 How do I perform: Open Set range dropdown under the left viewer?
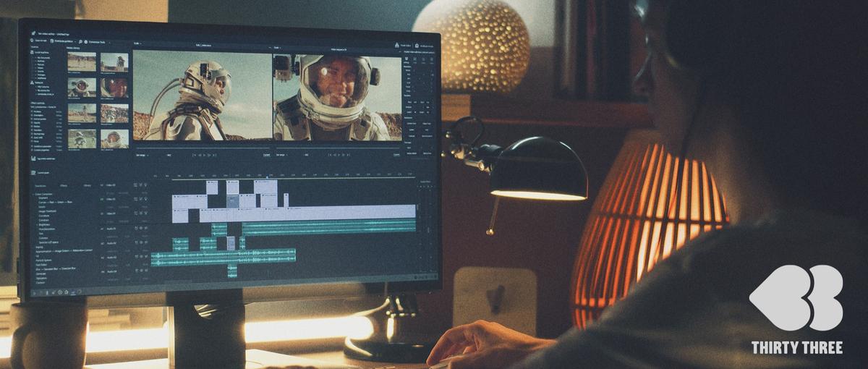142,155
